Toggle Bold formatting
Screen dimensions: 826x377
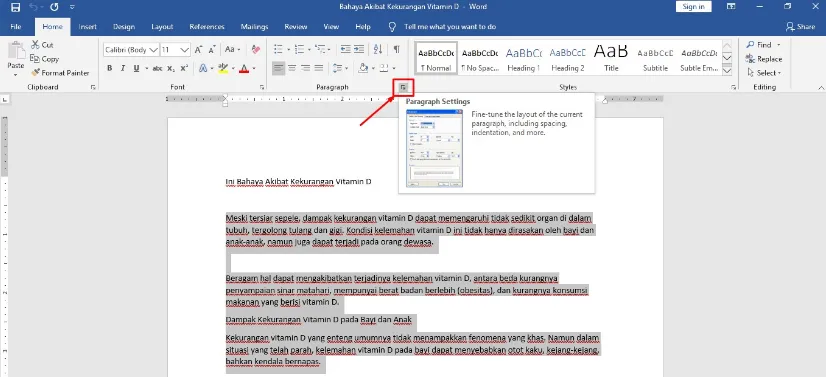click(x=110, y=68)
